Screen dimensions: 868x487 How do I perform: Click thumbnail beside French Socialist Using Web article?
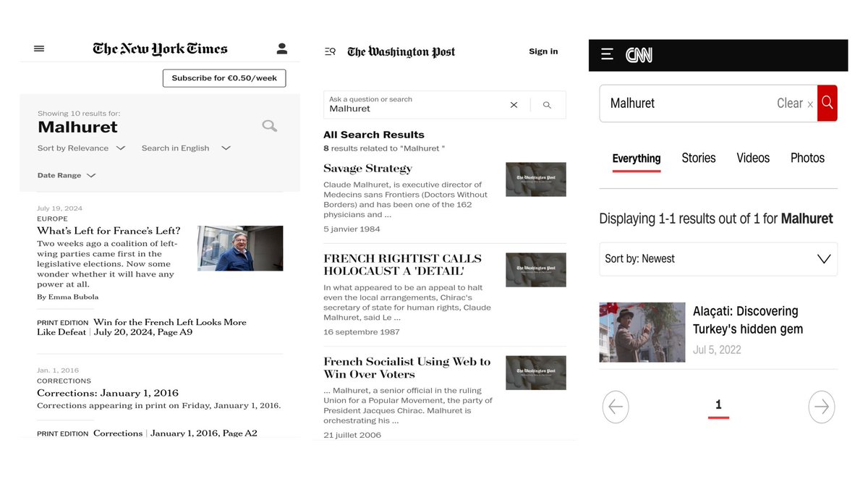point(536,373)
